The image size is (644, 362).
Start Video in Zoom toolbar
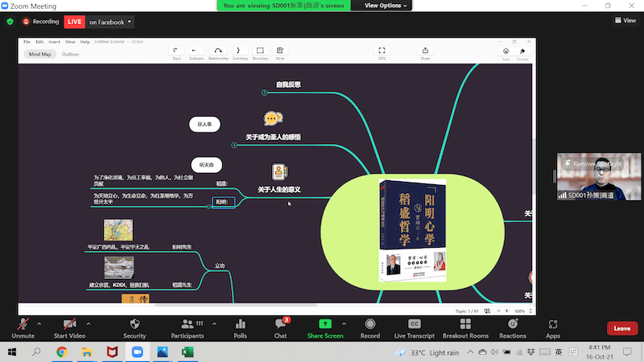(72, 327)
